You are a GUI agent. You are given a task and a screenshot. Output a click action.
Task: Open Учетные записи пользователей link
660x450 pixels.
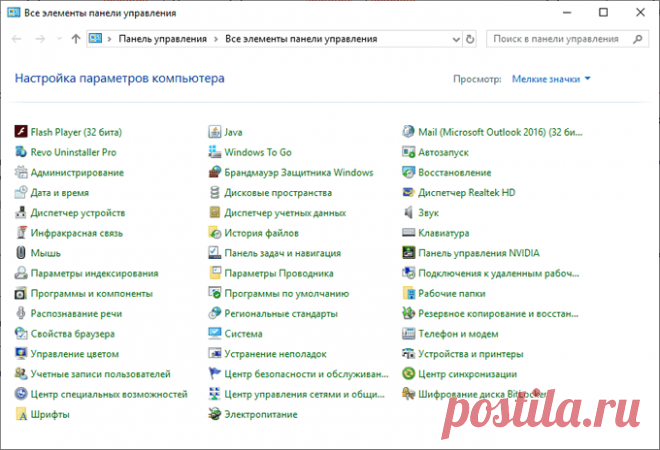tap(100, 374)
